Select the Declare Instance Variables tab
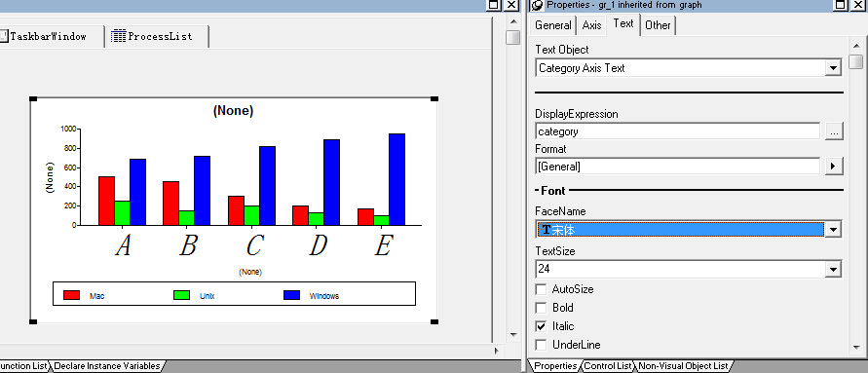The image size is (868, 373). (107, 366)
